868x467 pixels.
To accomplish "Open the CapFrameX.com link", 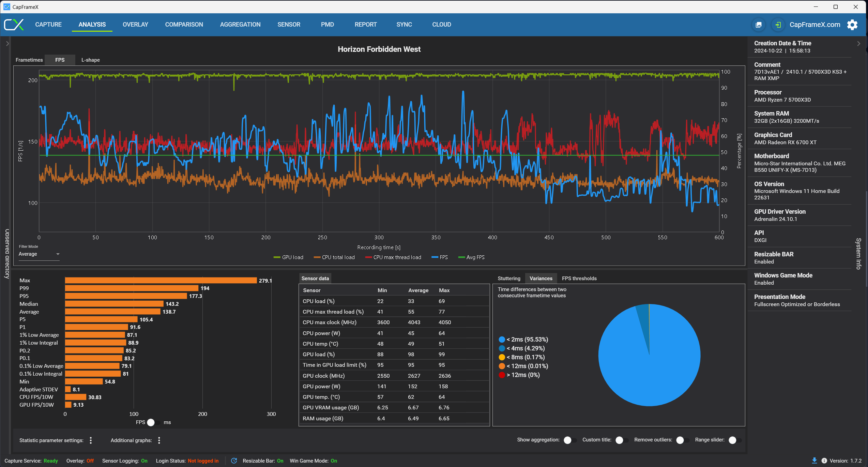I will tap(814, 25).
